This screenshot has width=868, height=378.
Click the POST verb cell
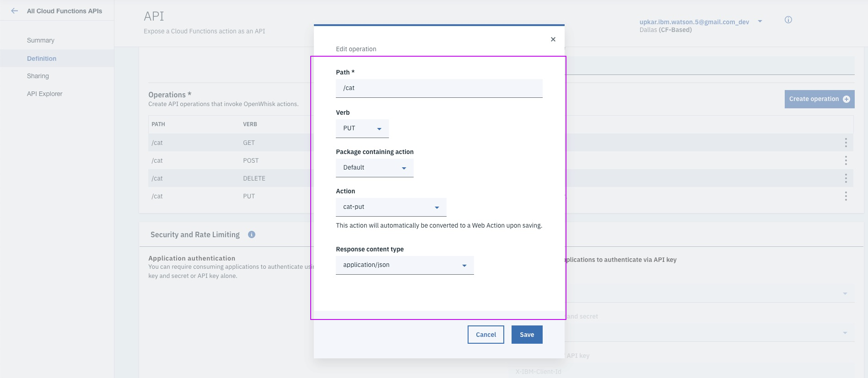tap(251, 160)
